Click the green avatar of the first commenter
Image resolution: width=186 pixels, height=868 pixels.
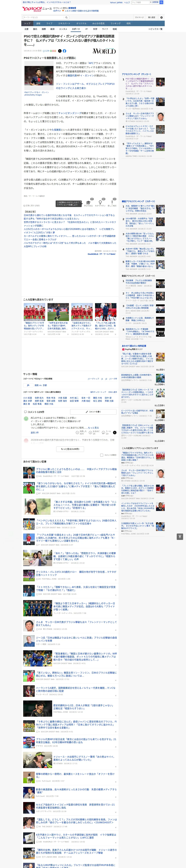click(26, 419)
